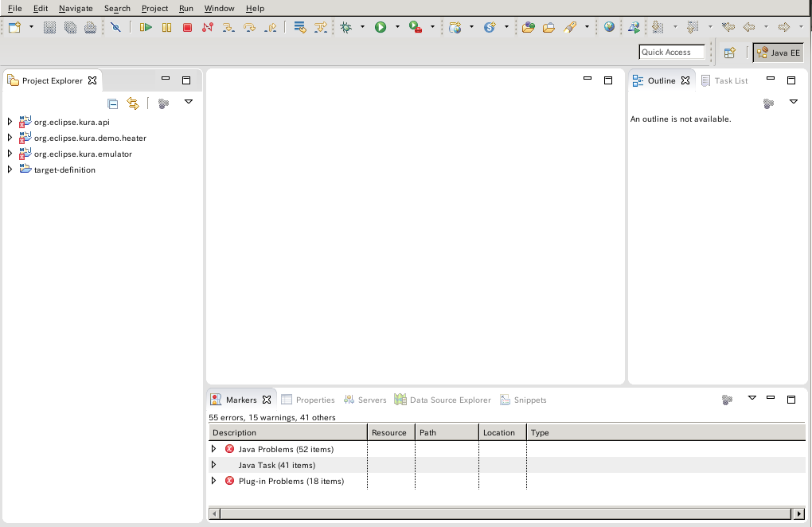Toggle Skip All Breakpoints
This screenshot has width=812, height=527.
(115, 27)
